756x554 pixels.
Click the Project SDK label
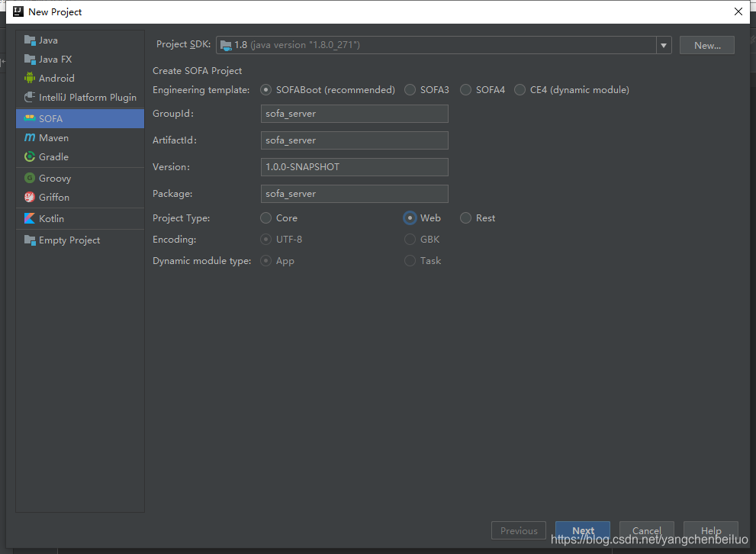point(183,44)
